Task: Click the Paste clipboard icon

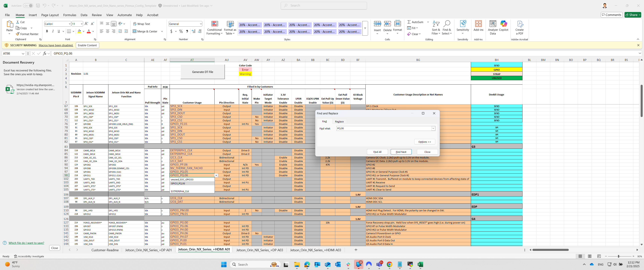Action: pyautogui.click(x=10, y=24)
